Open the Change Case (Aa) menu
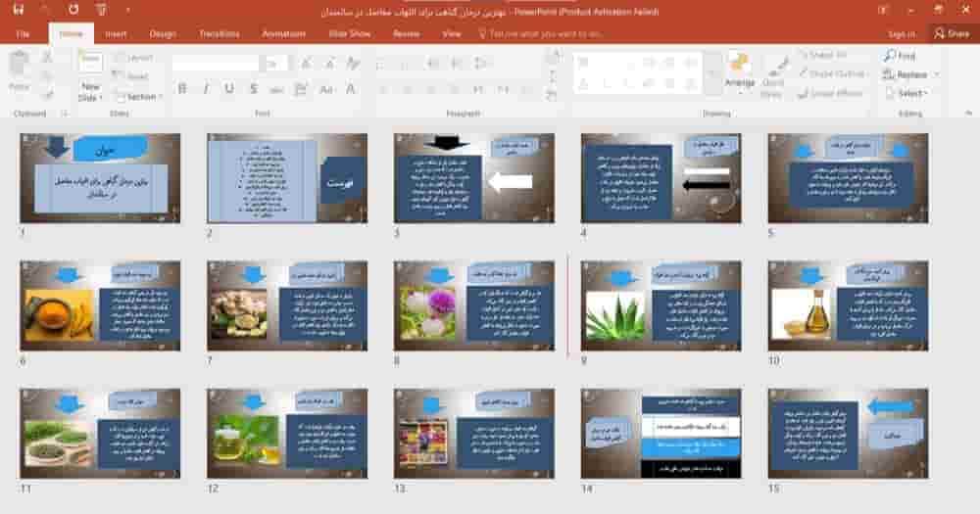This screenshot has width=980, height=514. point(326,89)
